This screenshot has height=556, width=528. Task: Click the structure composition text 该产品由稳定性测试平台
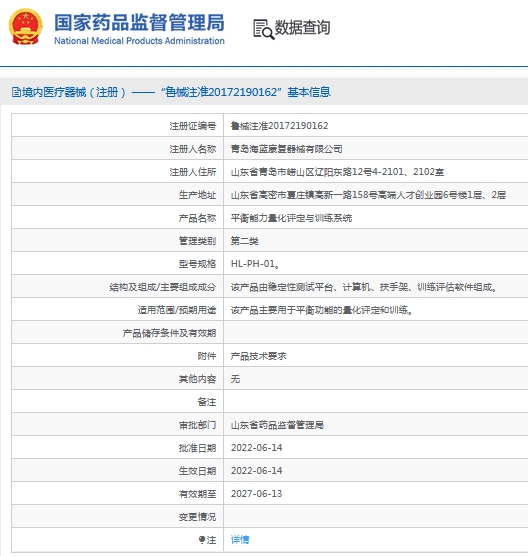(363, 287)
